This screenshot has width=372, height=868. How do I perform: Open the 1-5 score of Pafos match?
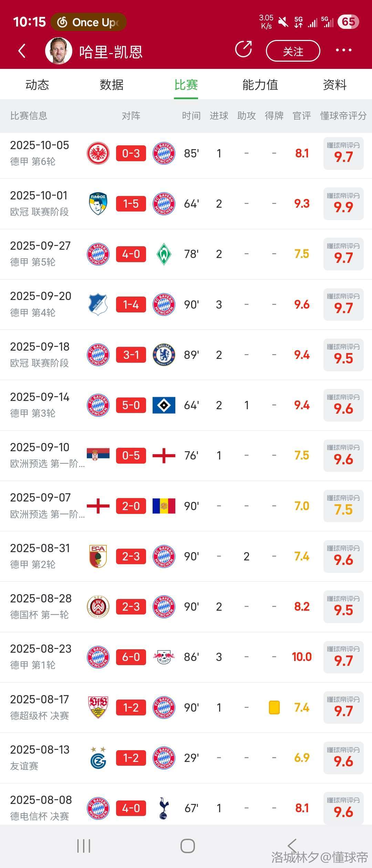[x=131, y=204]
